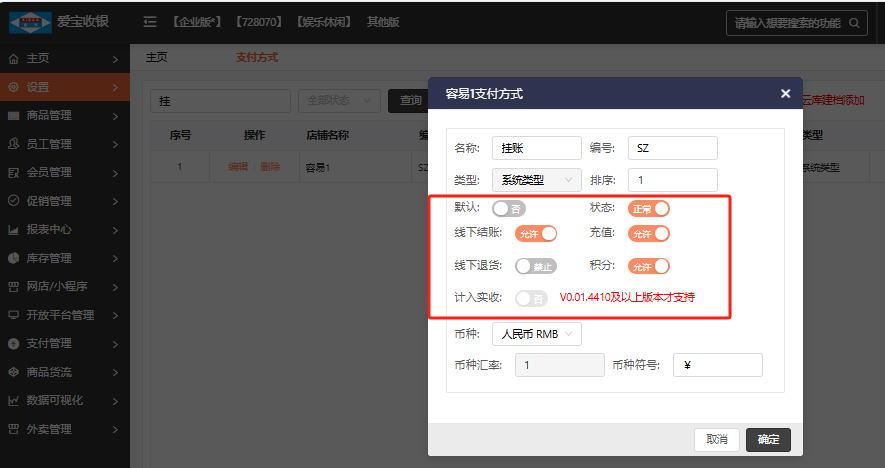
Task: Click the 数据可视化 graph icon
Action: (14, 400)
